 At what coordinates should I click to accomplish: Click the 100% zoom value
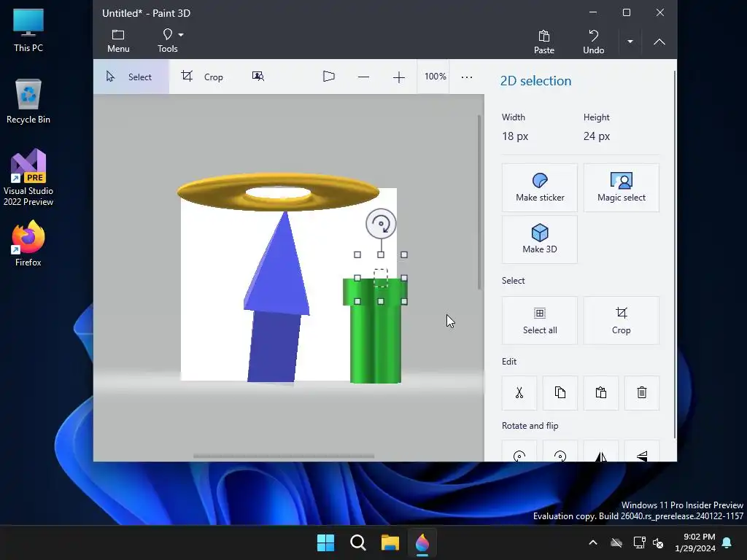(x=435, y=76)
